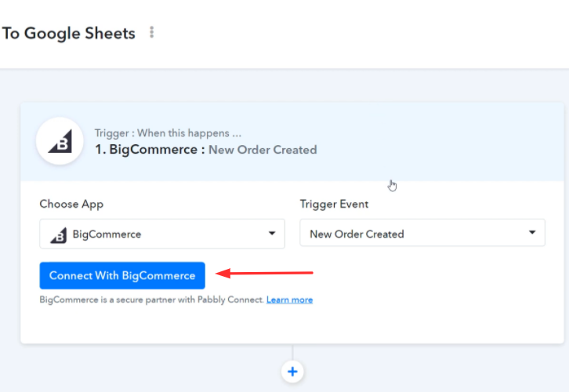Image resolution: width=569 pixels, height=392 pixels.
Task: Open the Learn more link
Action: pyautogui.click(x=289, y=299)
